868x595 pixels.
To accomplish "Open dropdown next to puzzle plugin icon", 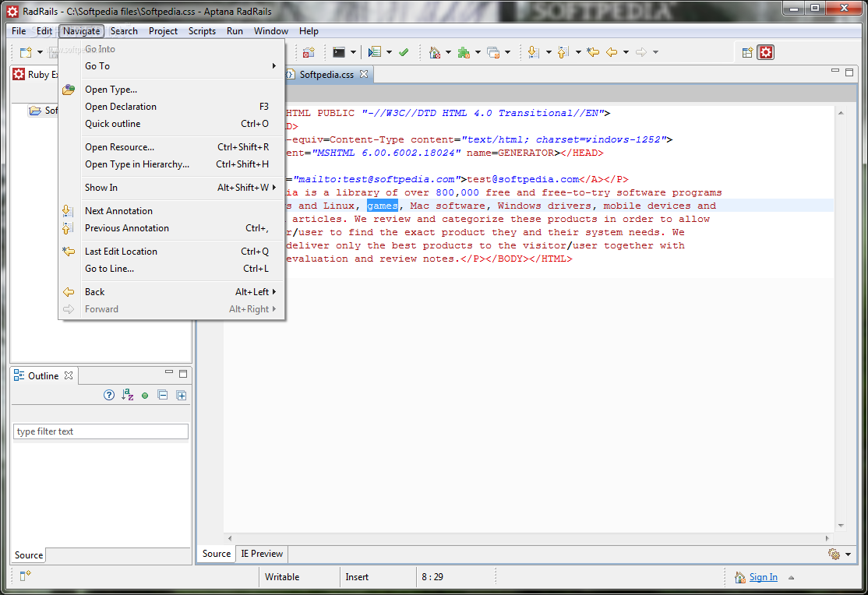I will tap(478, 53).
